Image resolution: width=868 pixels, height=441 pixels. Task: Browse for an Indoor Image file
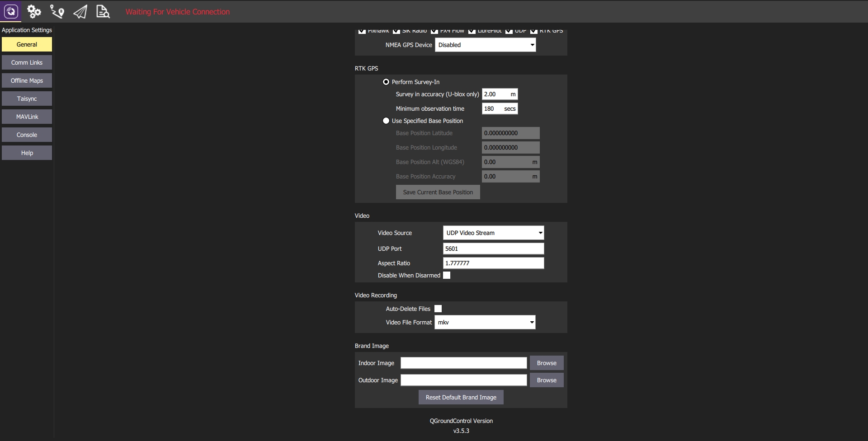pos(546,363)
